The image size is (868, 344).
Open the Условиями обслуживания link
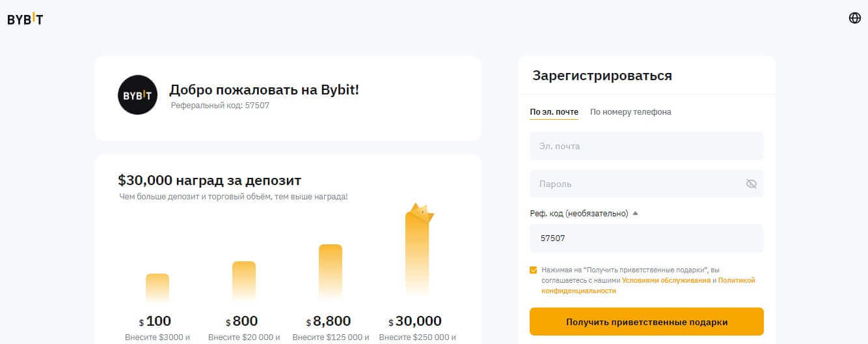point(666,280)
